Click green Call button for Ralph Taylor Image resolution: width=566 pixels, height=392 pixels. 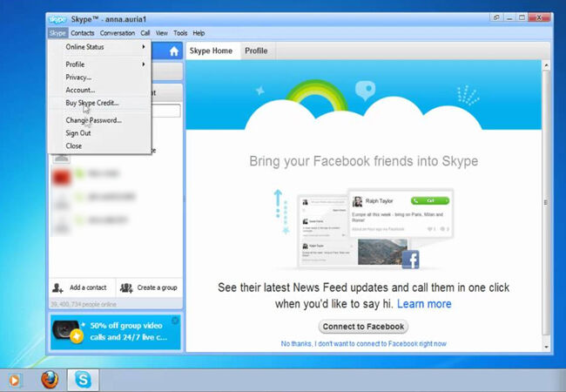430,200
